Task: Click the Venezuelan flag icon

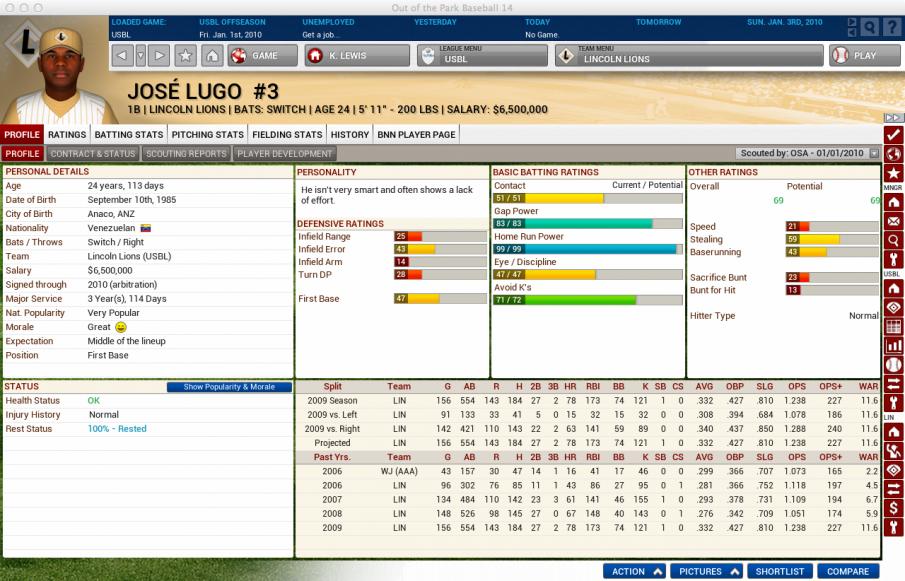Action: tap(145, 228)
